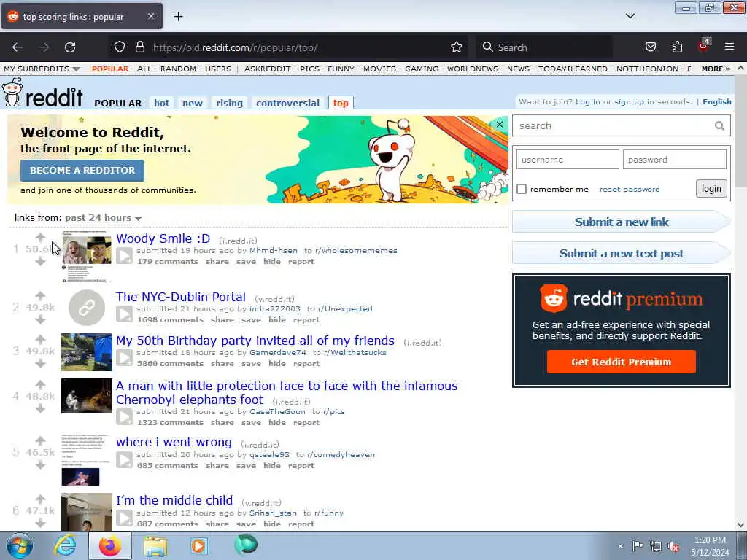Open the Firefox hamburger menu
Viewport: 747px width, 560px height.
729,47
